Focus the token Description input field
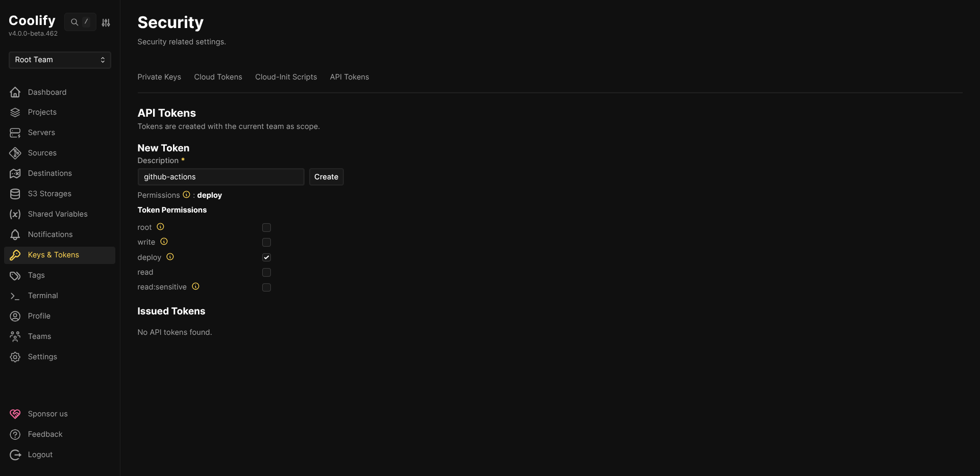Screen dimensions: 980x476 [x=220, y=177]
